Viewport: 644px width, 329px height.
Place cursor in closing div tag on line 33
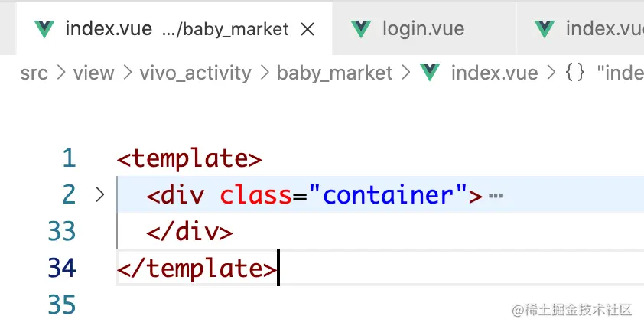190,231
